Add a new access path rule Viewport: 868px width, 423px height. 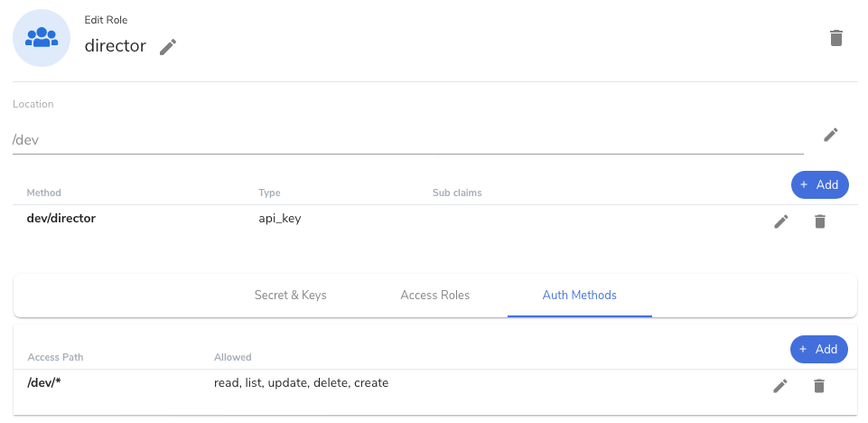pyautogui.click(x=819, y=349)
